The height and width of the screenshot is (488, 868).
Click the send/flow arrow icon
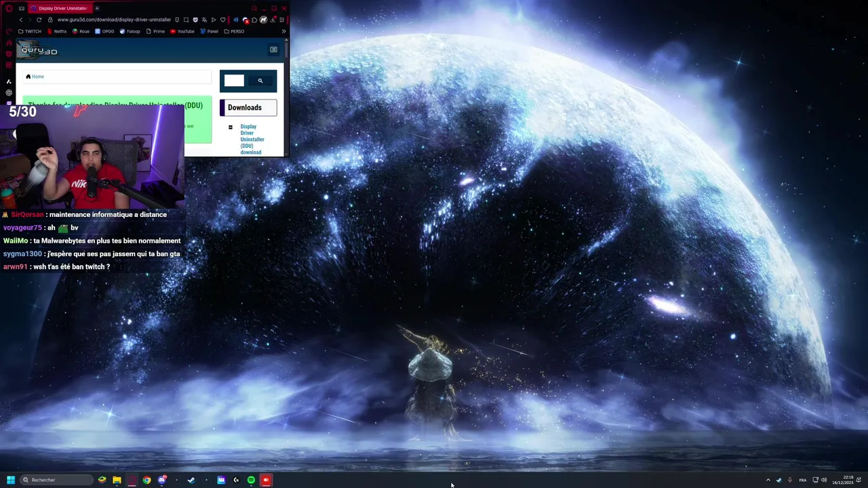coord(214,20)
